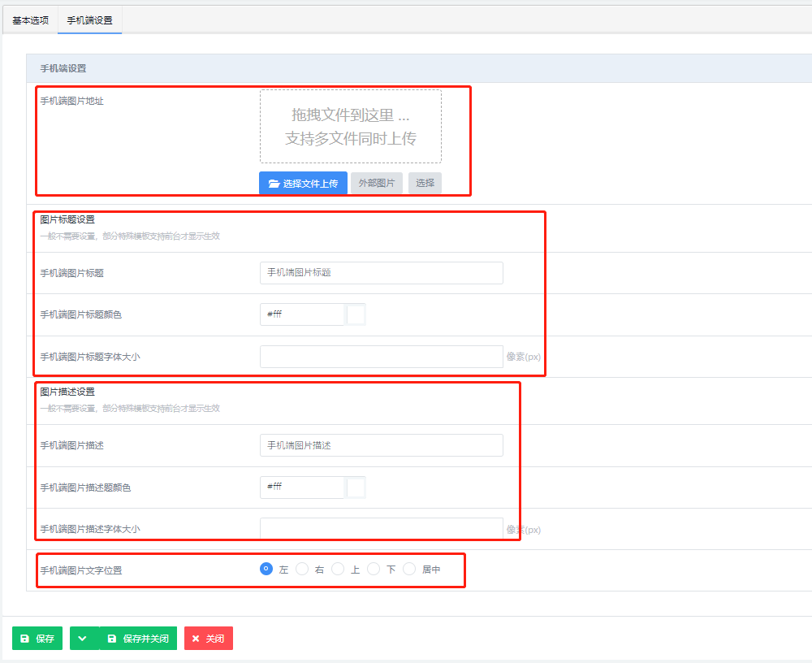
Task: Click the 外部图片 button
Action: pyautogui.click(x=376, y=184)
